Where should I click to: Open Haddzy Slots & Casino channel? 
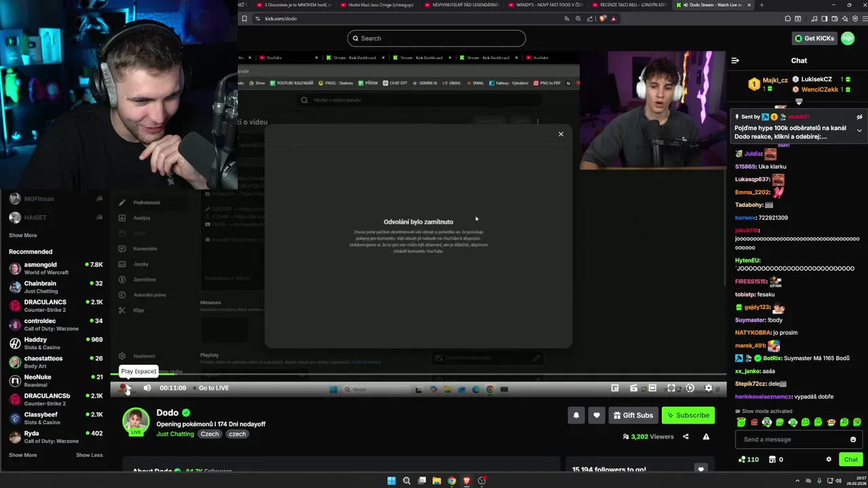[56, 343]
